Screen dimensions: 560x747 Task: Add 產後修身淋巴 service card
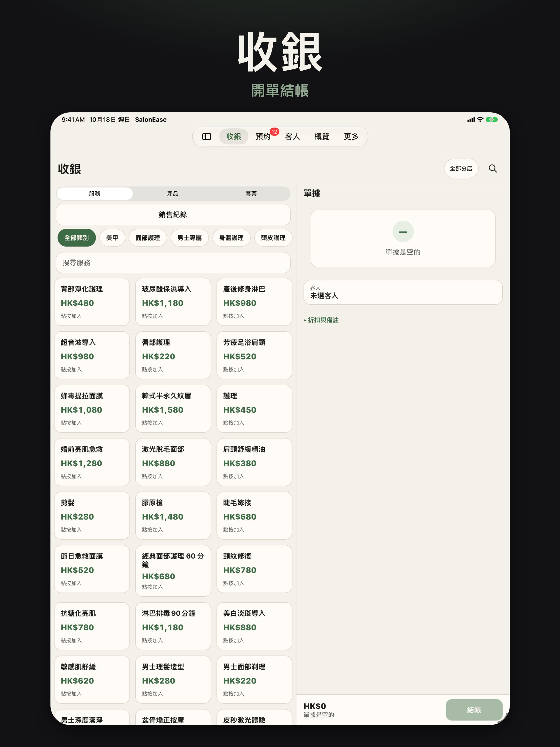pos(254,302)
